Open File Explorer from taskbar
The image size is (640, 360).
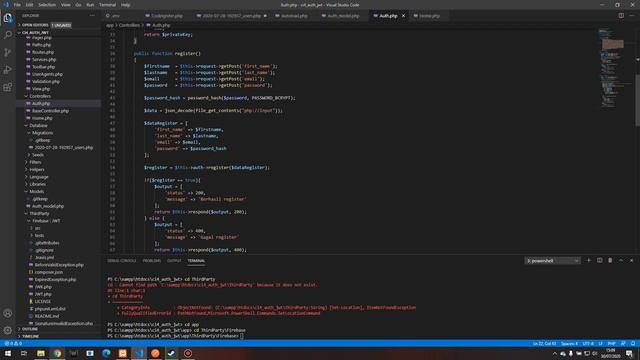pos(41,353)
